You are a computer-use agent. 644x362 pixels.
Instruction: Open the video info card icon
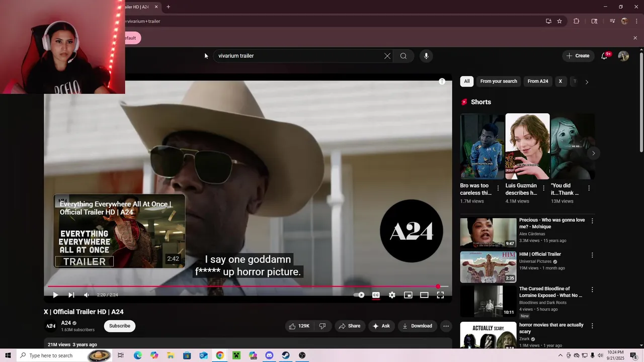(442, 81)
